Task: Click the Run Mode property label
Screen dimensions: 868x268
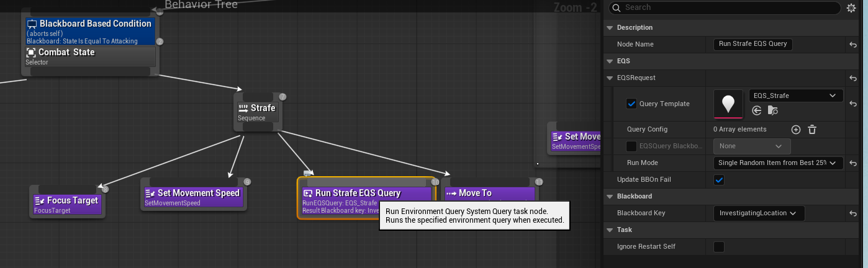Action: (x=642, y=163)
